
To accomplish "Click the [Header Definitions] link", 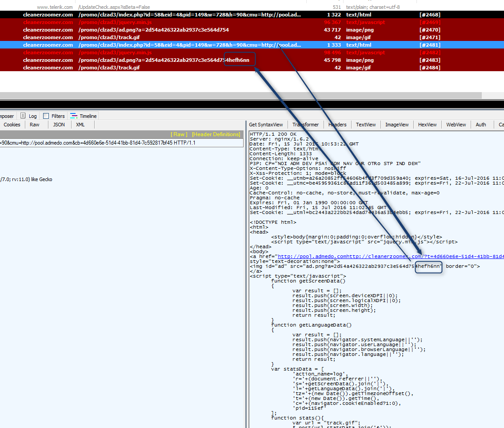I will point(216,134).
